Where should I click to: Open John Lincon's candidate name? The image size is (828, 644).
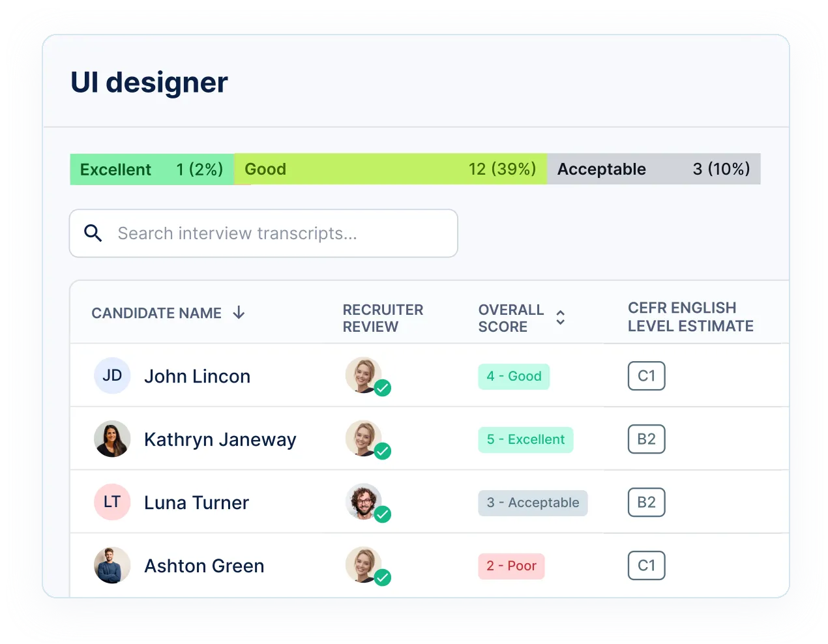(197, 376)
